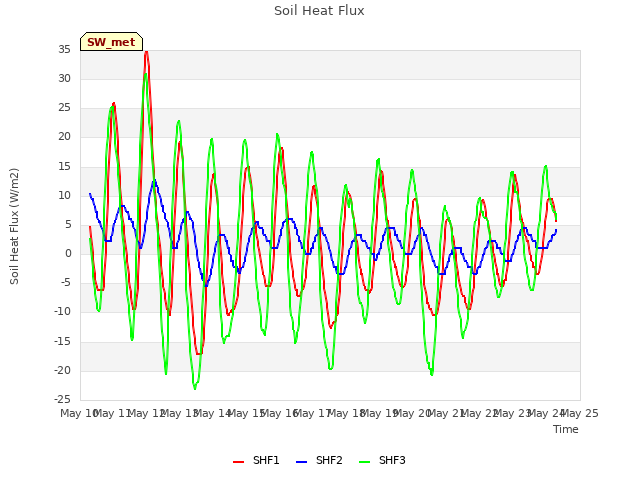
Task: Click the green SHF3 legend color marker
Action: [364, 462]
